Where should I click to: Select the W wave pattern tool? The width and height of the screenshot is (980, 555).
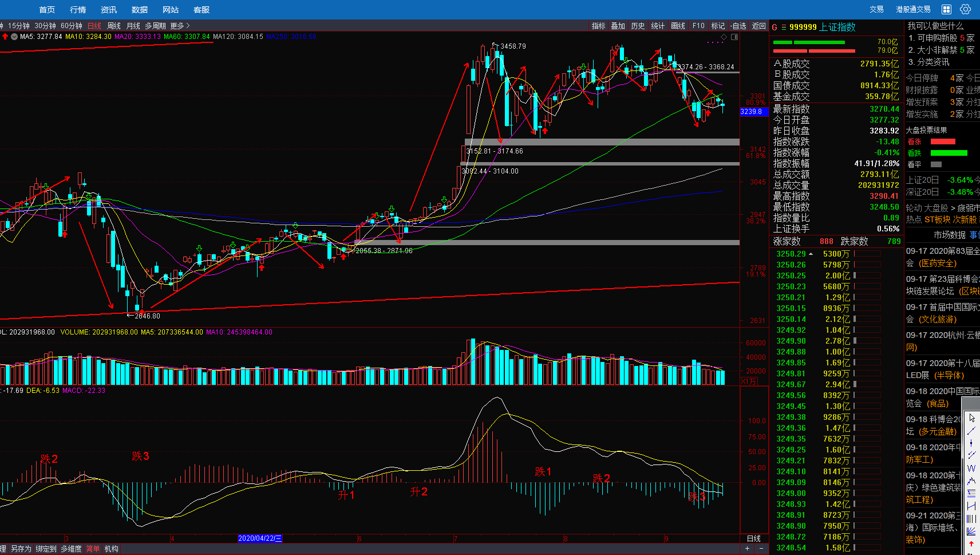click(971, 468)
